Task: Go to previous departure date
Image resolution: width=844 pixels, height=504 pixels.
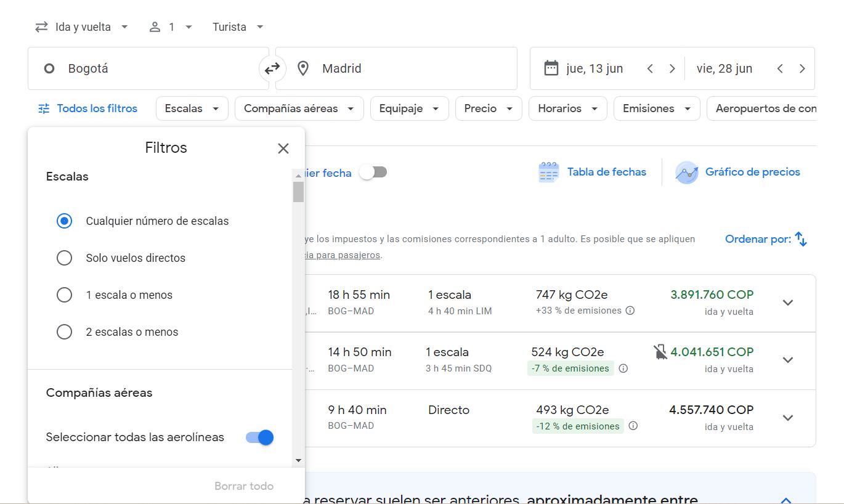Action: [x=650, y=68]
